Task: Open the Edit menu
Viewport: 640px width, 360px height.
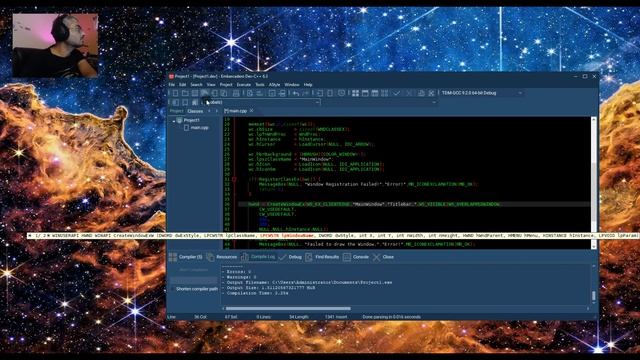Action: pyautogui.click(x=182, y=85)
